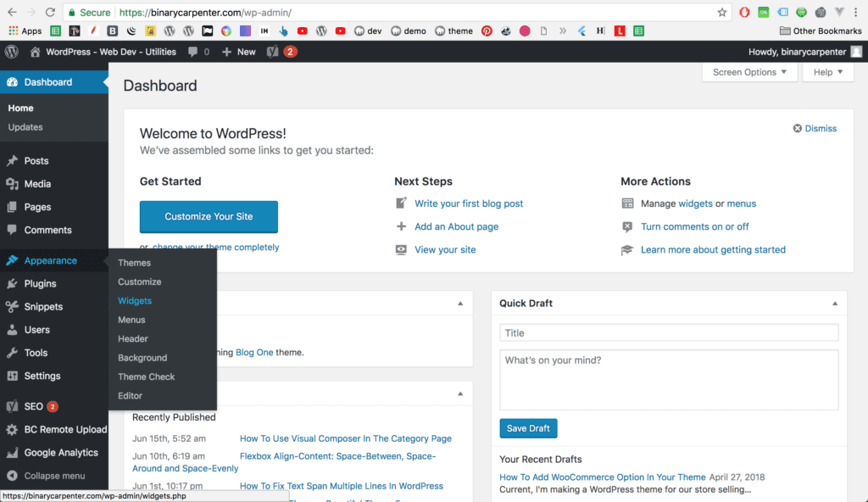Click the widgets link under More Actions
This screenshot has width=868, height=502.
pyautogui.click(x=695, y=204)
